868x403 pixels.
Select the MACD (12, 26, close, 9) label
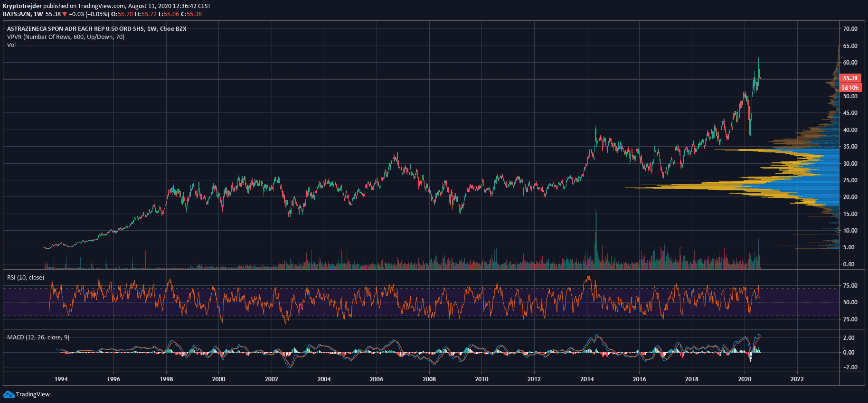click(38, 337)
